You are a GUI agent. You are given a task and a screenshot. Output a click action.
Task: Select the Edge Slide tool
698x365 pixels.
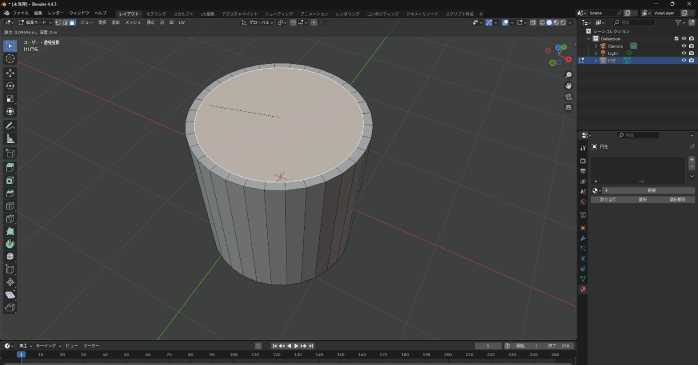tap(10, 269)
